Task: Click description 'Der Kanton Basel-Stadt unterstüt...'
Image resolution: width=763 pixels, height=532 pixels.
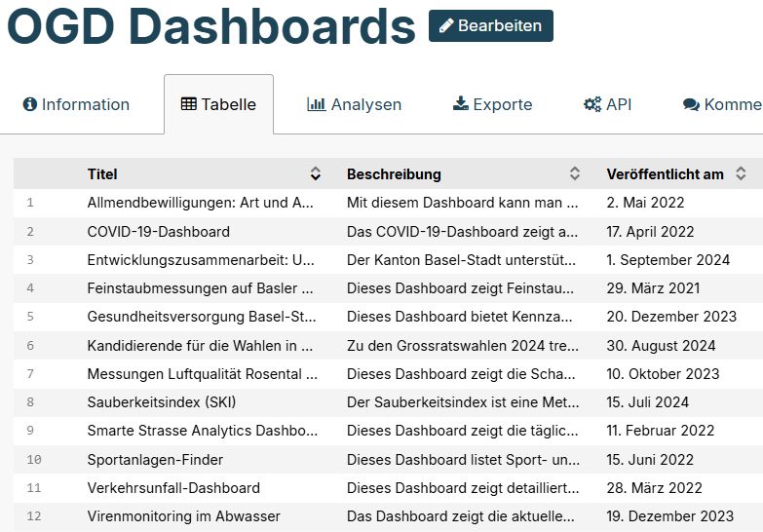Action: click(461, 260)
